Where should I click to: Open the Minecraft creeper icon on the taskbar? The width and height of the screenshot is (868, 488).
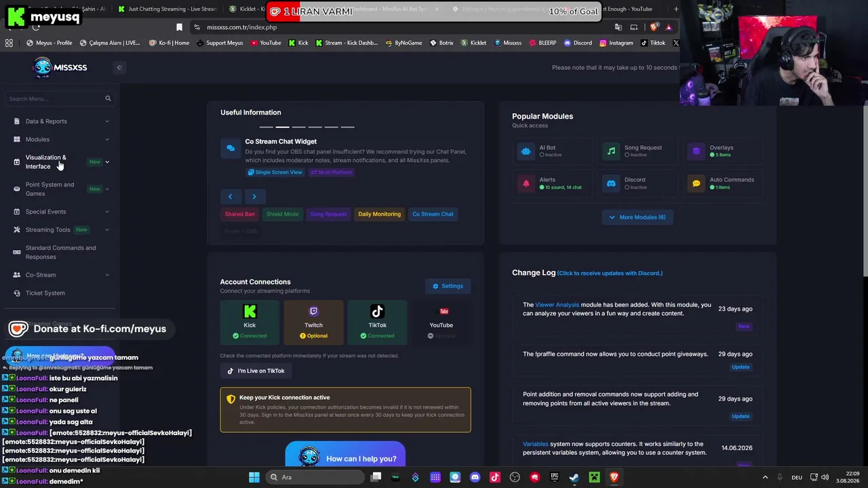click(594, 477)
